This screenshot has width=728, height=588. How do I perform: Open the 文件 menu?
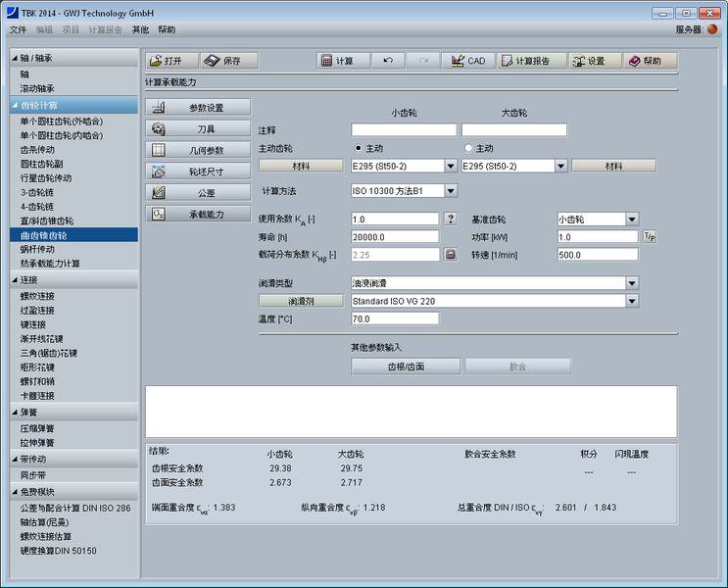(18, 30)
